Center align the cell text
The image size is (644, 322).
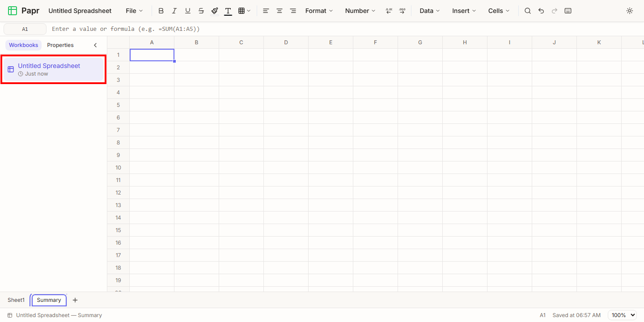pyautogui.click(x=280, y=11)
